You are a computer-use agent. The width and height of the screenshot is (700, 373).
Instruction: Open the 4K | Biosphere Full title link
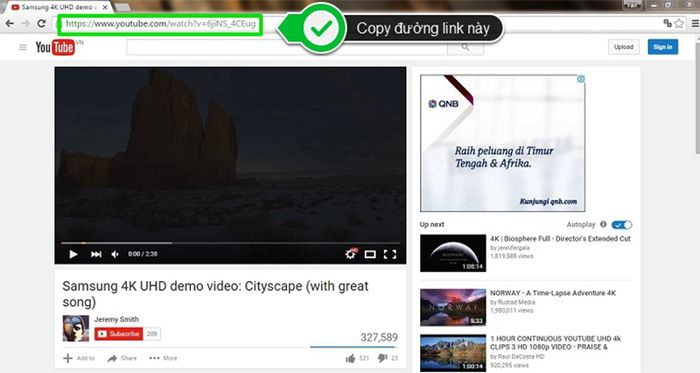click(x=560, y=239)
